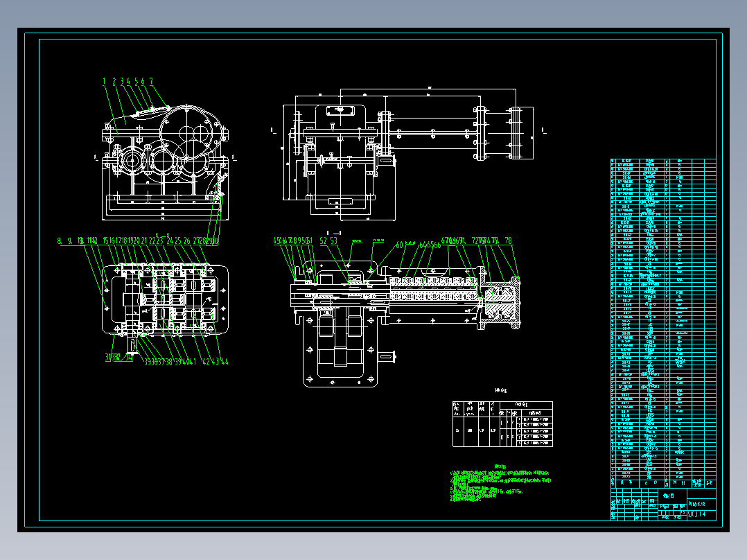Click part callout number 21
Screen dimensions: 747x560
[x=143, y=240]
